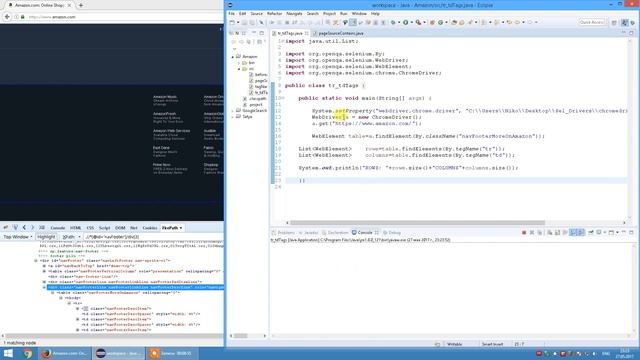Image resolution: width=640 pixels, height=360 pixels.
Task: Click the Prime Now footer link
Action: click(162, 165)
